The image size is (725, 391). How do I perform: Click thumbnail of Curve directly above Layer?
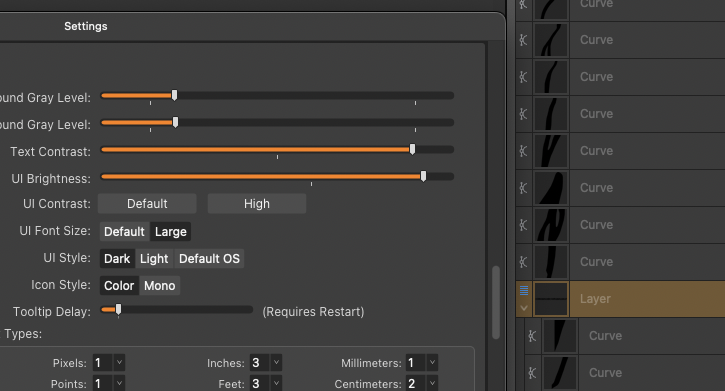[551, 262]
